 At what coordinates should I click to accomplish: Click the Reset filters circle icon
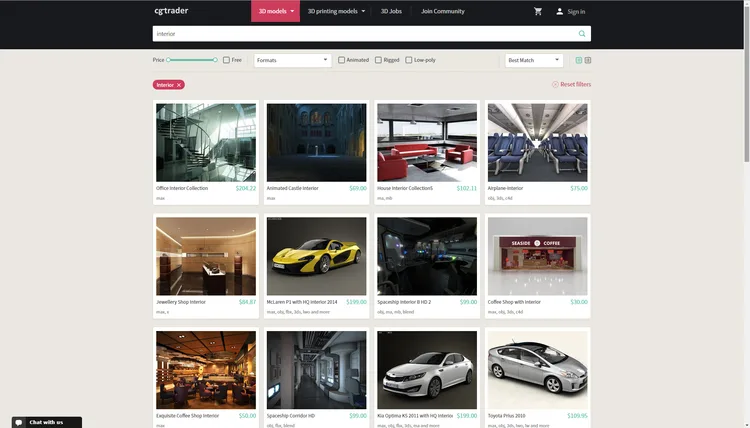coord(555,85)
